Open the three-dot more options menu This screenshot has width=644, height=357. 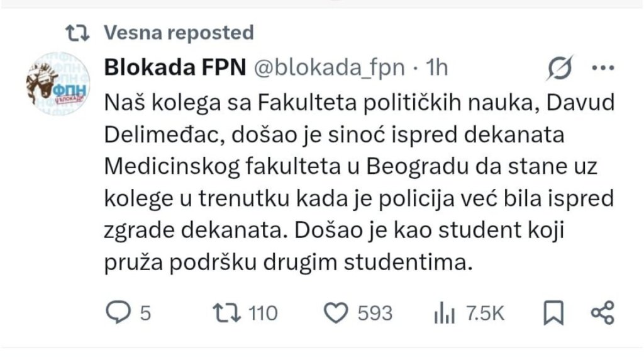pyautogui.click(x=602, y=67)
